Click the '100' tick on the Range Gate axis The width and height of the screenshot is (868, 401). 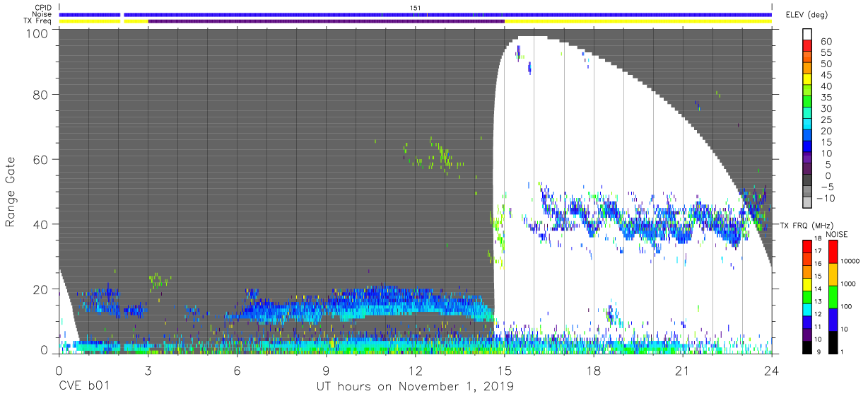tap(37, 33)
